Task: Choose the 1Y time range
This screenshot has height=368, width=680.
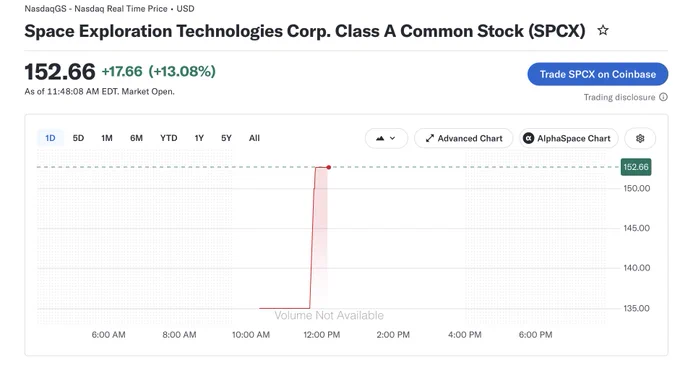Action: coord(199,138)
